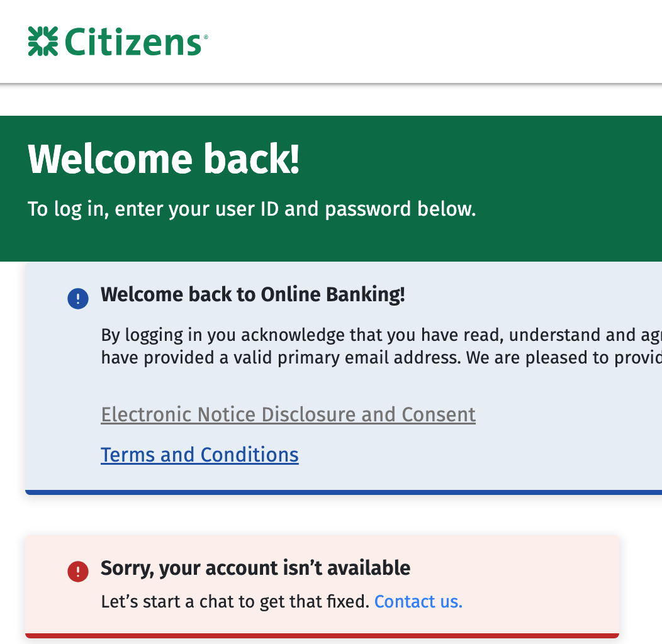Select the "Welcome back to Online Banking!" title
This screenshot has width=662, height=644.
(252, 294)
